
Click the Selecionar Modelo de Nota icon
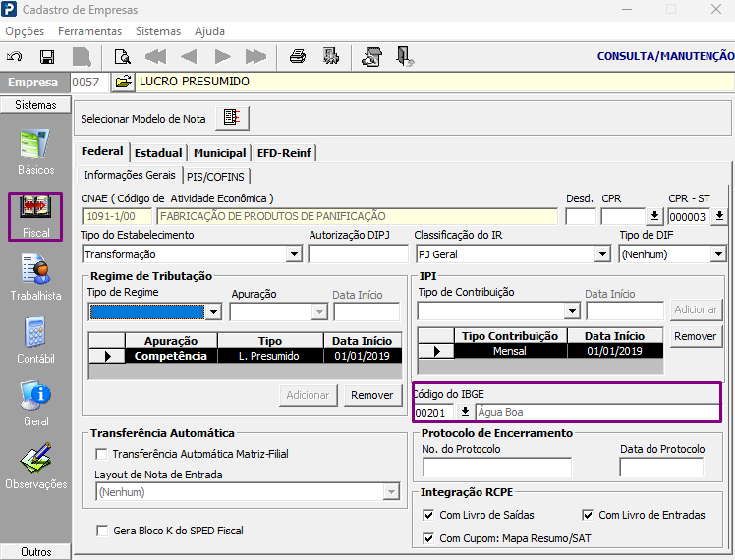coord(232,118)
